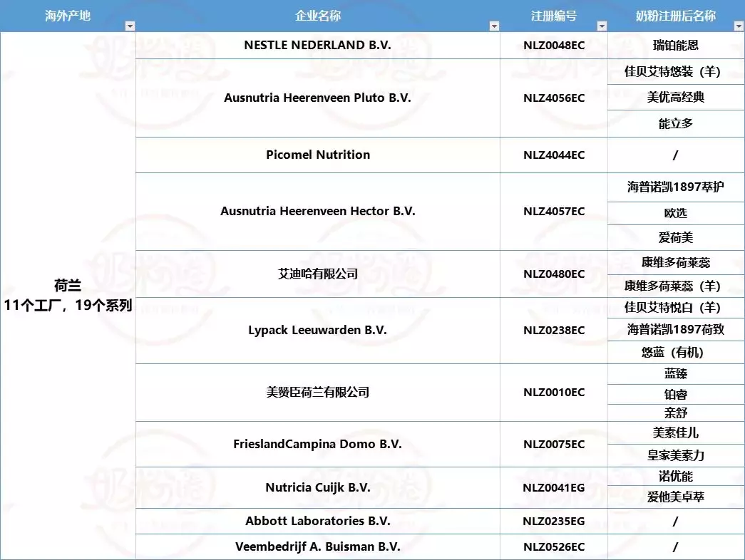Select cell FrieslandCampina Domo B.V.
745x560 pixels.
[317, 444]
